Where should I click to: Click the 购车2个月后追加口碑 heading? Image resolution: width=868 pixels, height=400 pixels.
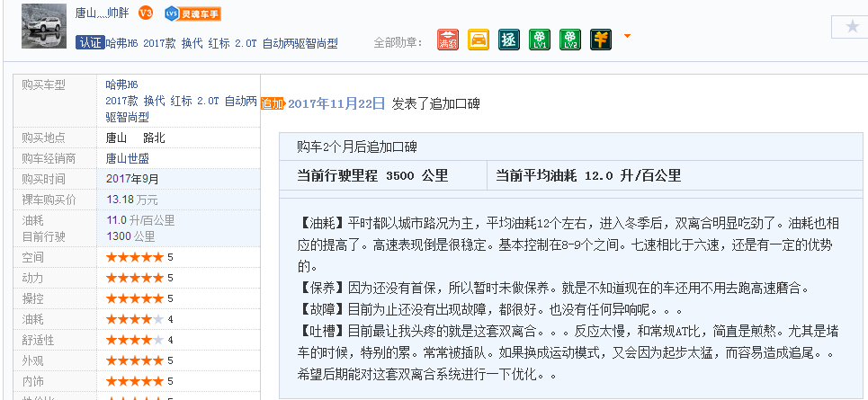click(x=356, y=147)
